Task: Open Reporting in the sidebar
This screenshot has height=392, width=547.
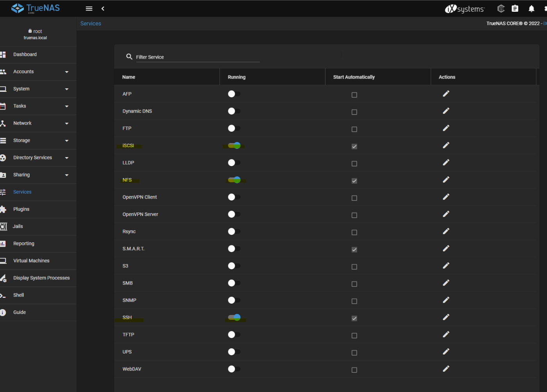Action: (x=38, y=244)
